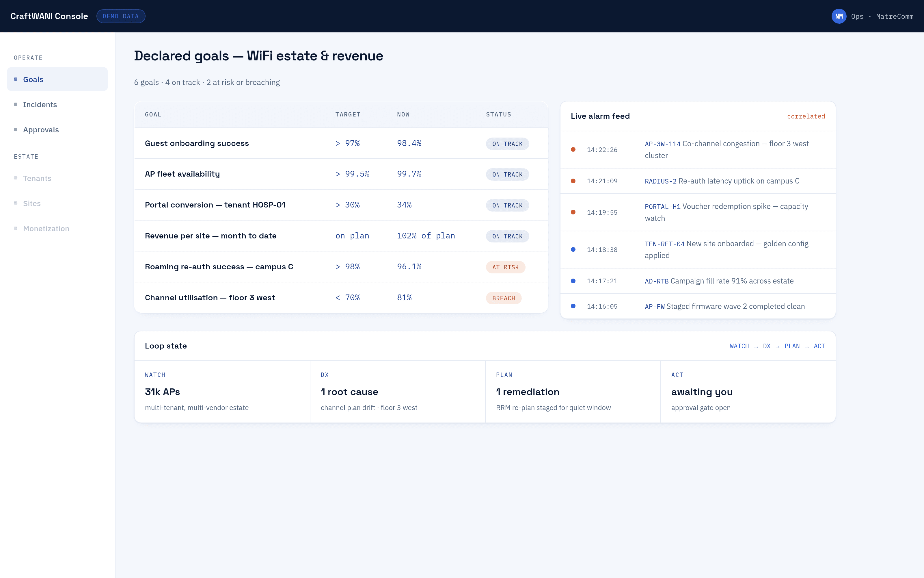Click red dot of 14:19:55 alarm

573,212
